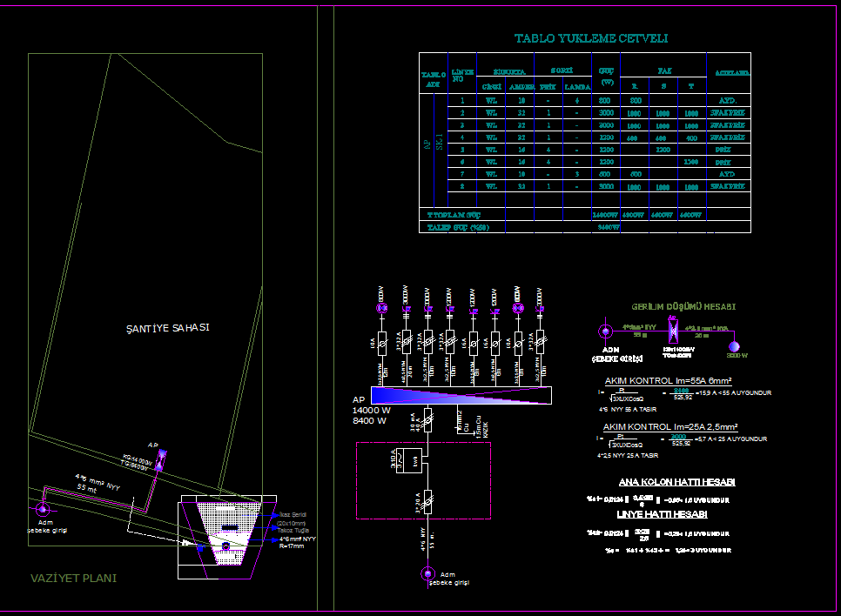The image size is (841, 616).
Task: Click the leftmost lamp symbol above the busbar
Action: tap(380, 308)
